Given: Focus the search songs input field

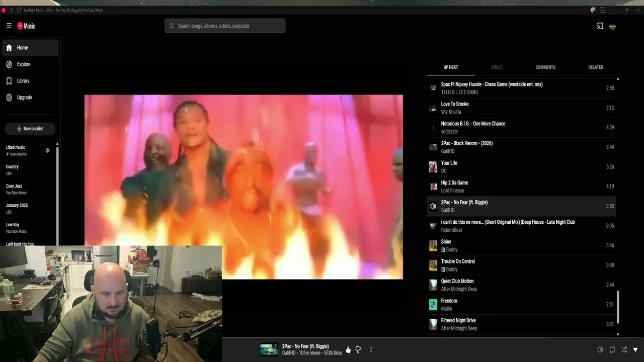Looking at the screenshot, I should pyautogui.click(x=225, y=26).
